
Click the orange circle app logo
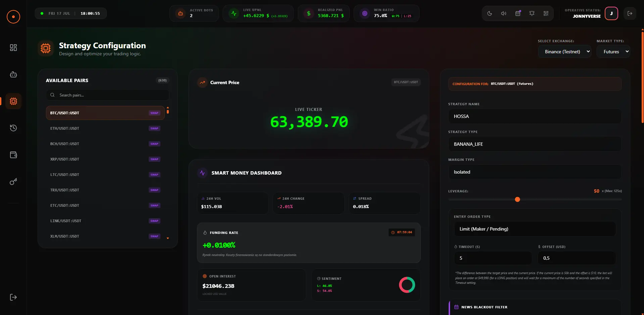click(x=13, y=17)
